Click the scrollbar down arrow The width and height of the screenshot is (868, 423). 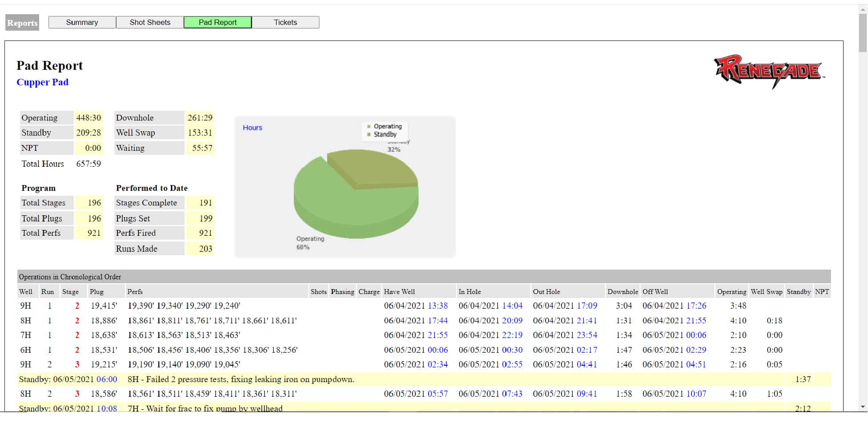point(863,407)
